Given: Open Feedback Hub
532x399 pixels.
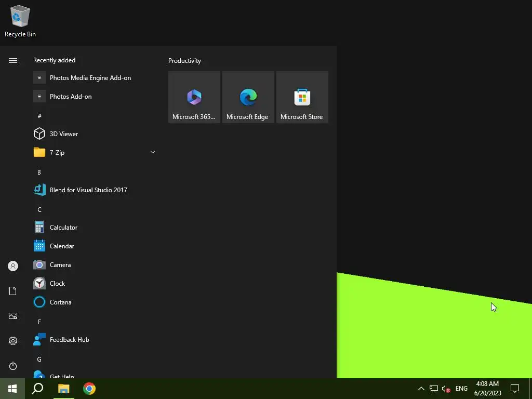Looking at the screenshot, I should (94, 340).
